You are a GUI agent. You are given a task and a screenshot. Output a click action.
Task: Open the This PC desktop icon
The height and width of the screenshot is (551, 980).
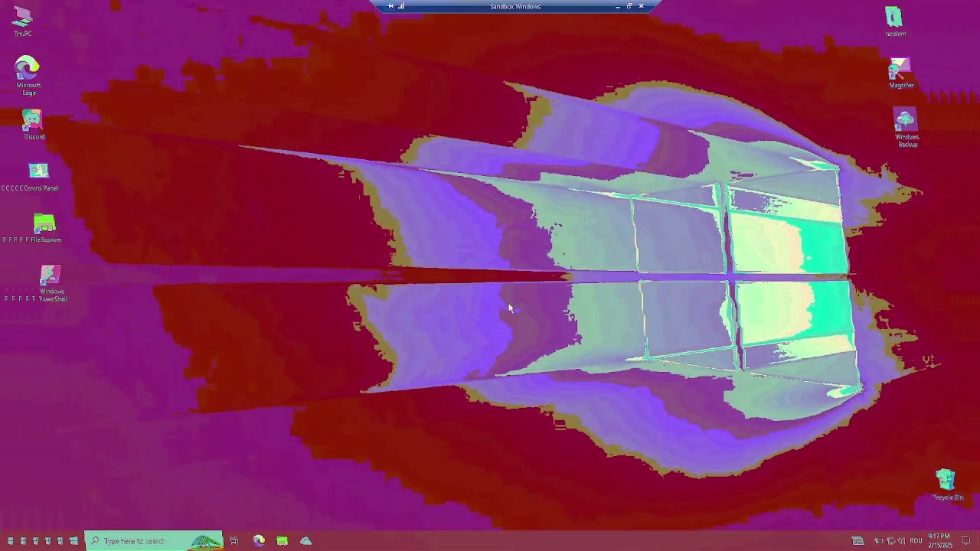tap(23, 21)
